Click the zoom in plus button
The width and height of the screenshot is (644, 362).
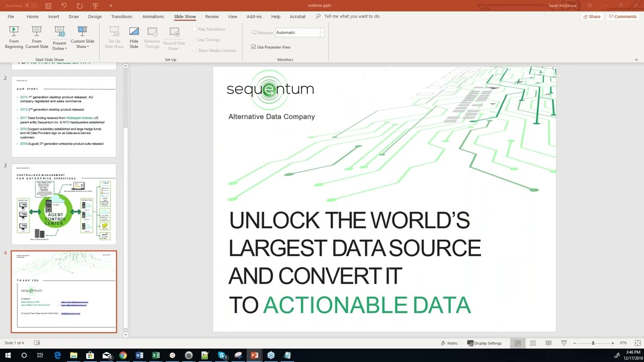coord(612,343)
